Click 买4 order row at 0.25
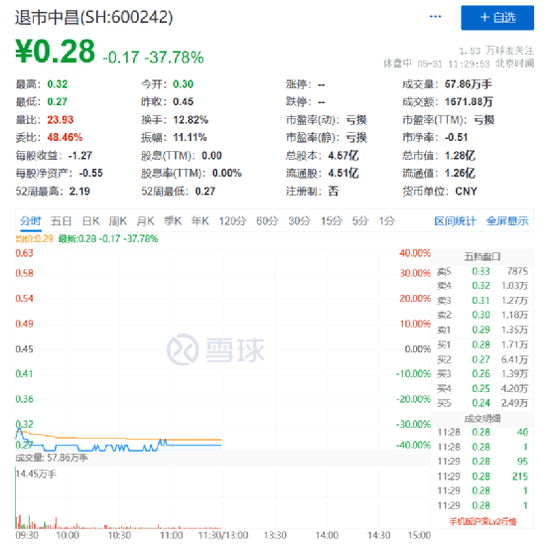This screenshot has height=547, width=550. click(x=482, y=389)
